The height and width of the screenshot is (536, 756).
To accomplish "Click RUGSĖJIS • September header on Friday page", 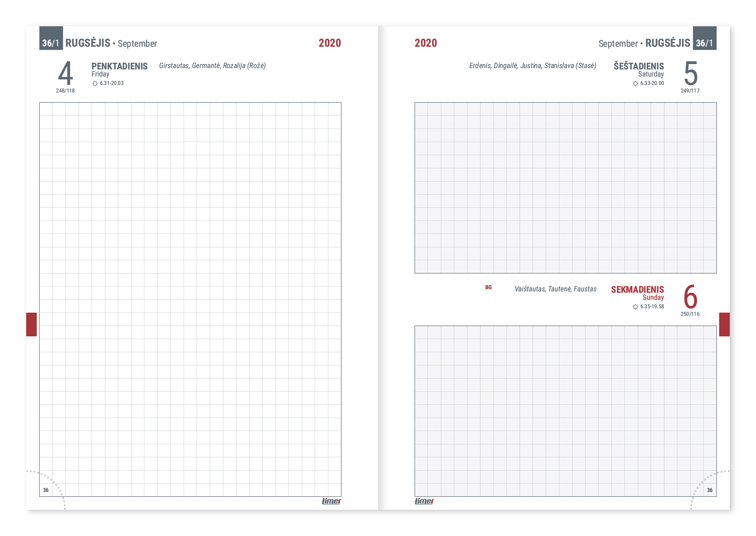I will point(111,43).
